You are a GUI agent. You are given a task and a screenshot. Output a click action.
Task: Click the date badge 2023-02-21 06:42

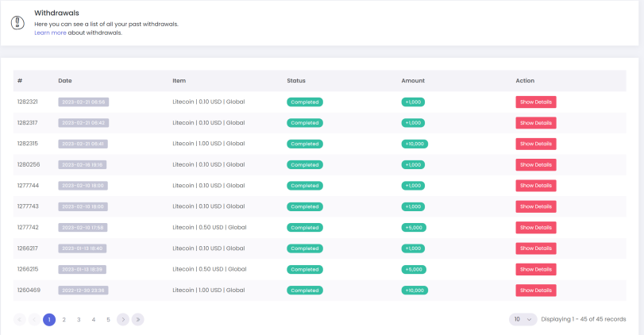coord(83,123)
